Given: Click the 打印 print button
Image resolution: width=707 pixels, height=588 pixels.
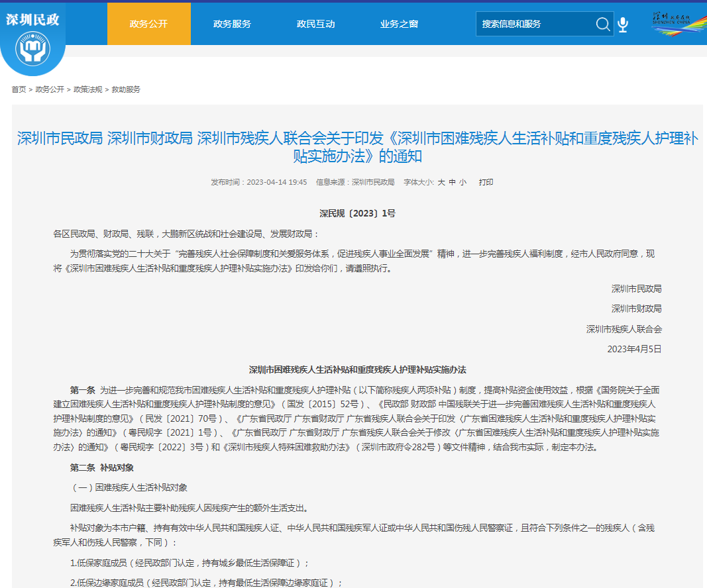Looking at the screenshot, I should tap(486, 182).
